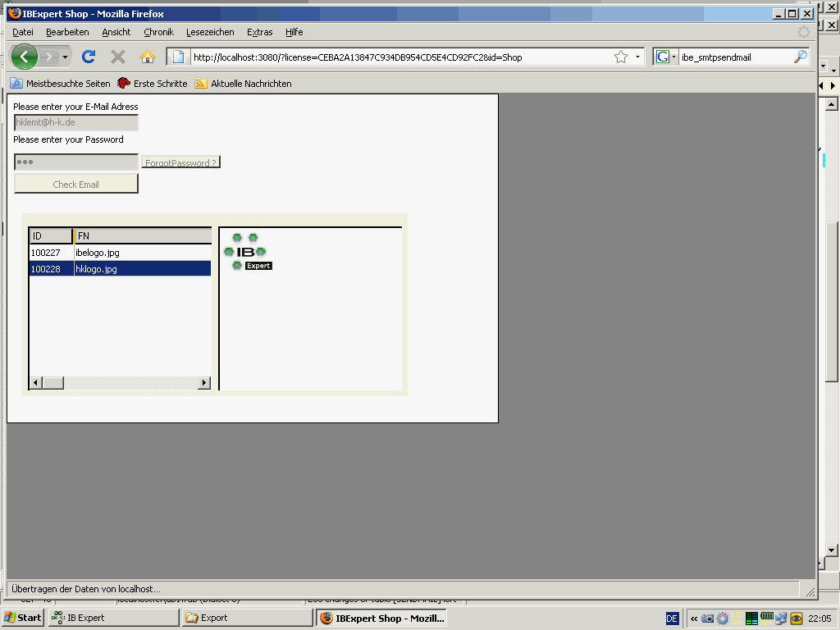This screenshot has height=630, width=840.
Task: Click the network connection tray icon
Action: pos(781,619)
